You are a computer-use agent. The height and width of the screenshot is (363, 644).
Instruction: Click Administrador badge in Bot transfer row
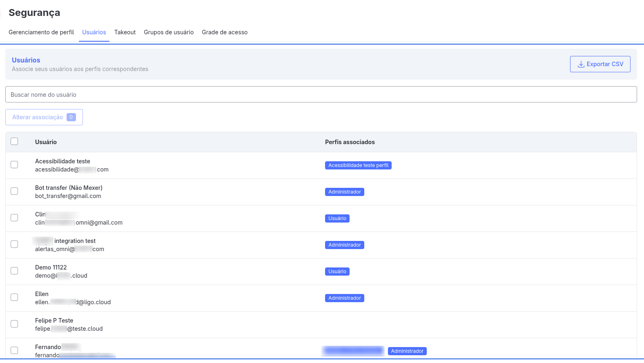tap(344, 192)
